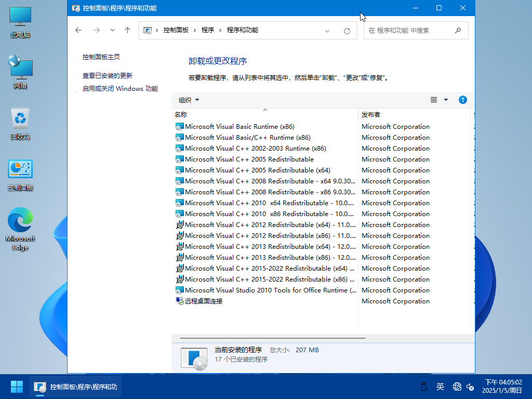Sort by the 名称 column header

point(264,115)
